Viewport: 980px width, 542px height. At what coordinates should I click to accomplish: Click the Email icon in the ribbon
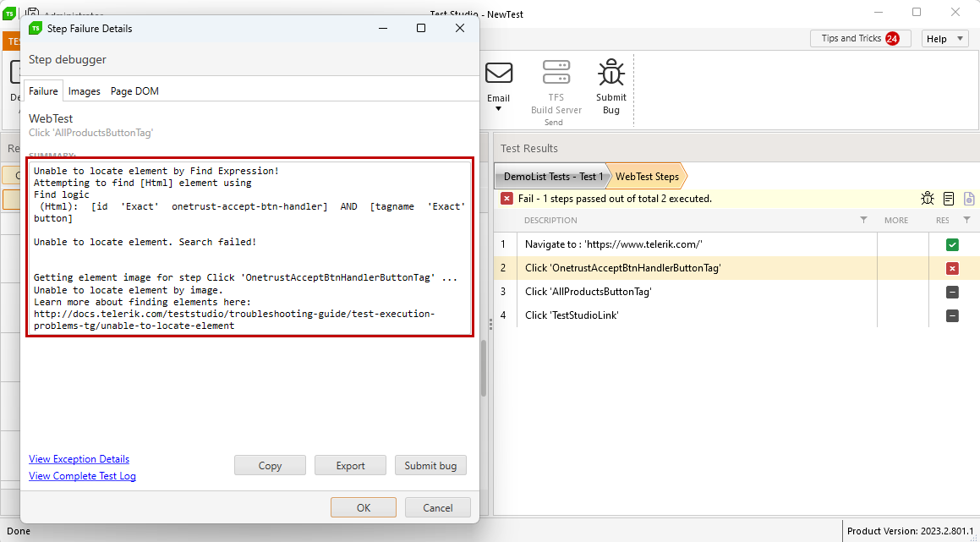point(499,74)
